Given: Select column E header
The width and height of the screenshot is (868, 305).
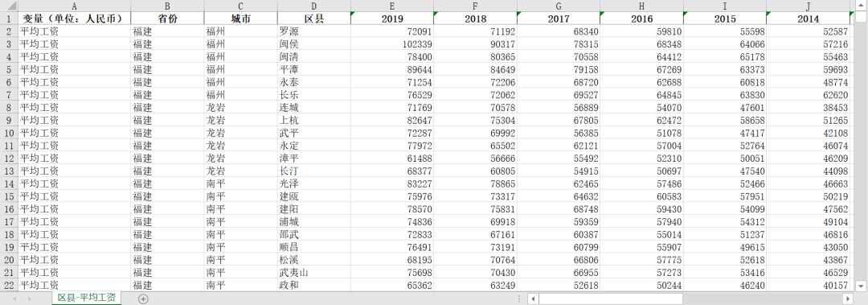Looking at the screenshot, I should pyautogui.click(x=392, y=6).
